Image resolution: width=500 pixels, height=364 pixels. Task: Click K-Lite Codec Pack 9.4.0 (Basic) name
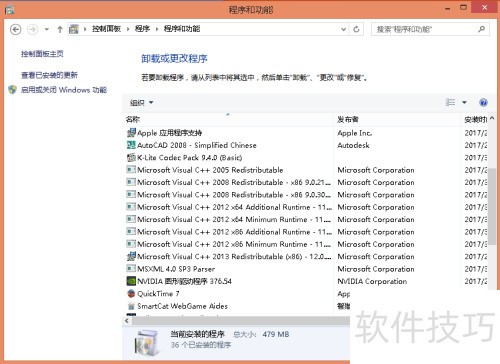(189, 157)
